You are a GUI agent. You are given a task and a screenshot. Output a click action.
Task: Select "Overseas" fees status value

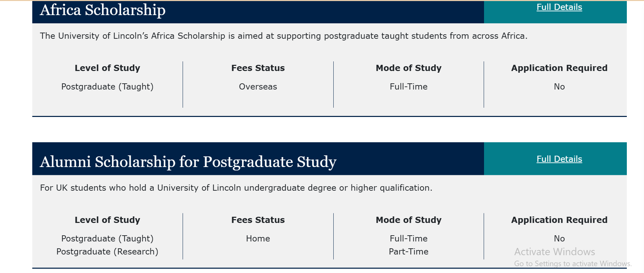(x=258, y=87)
